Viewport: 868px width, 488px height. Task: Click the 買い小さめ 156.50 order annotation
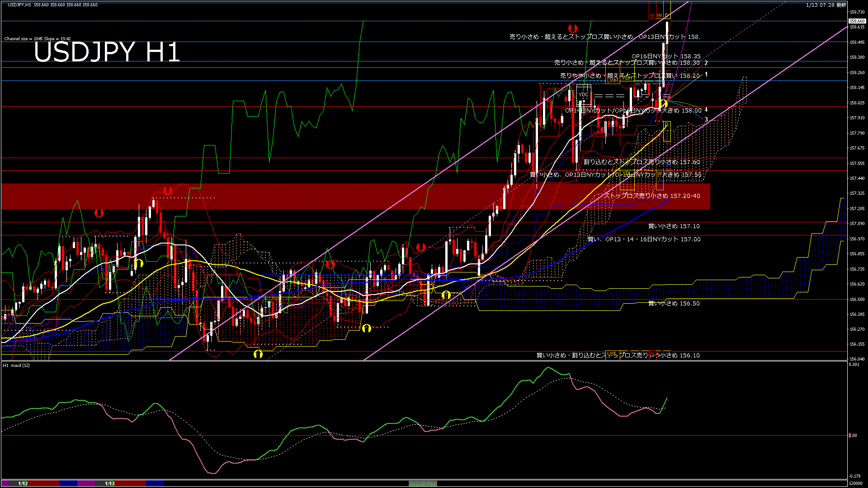(x=674, y=304)
